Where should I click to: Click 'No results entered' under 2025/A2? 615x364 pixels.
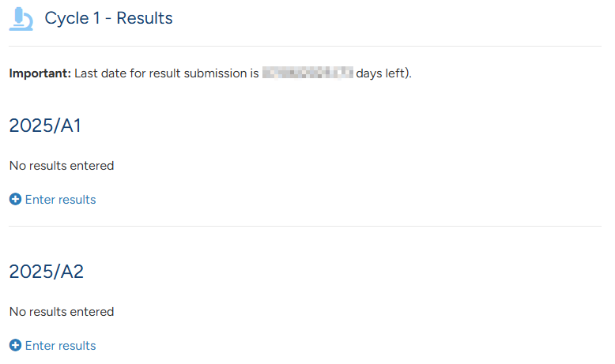[x=62, y=312]
